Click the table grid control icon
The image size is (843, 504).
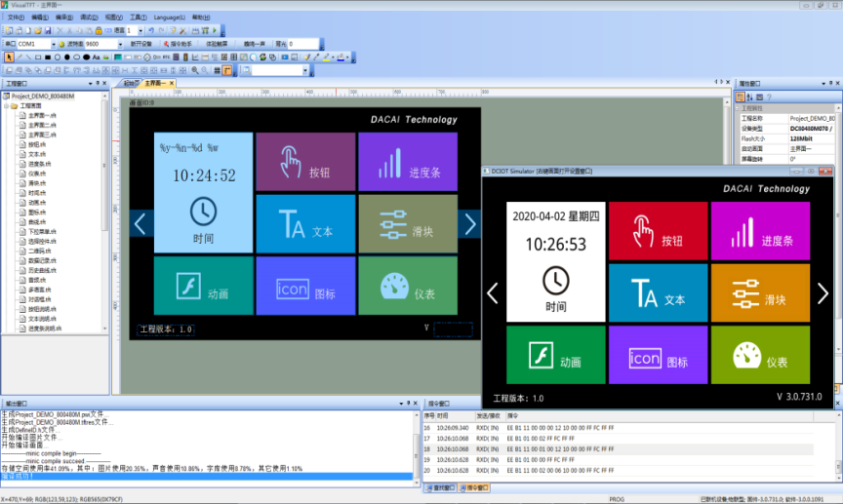tap(234, 57)
